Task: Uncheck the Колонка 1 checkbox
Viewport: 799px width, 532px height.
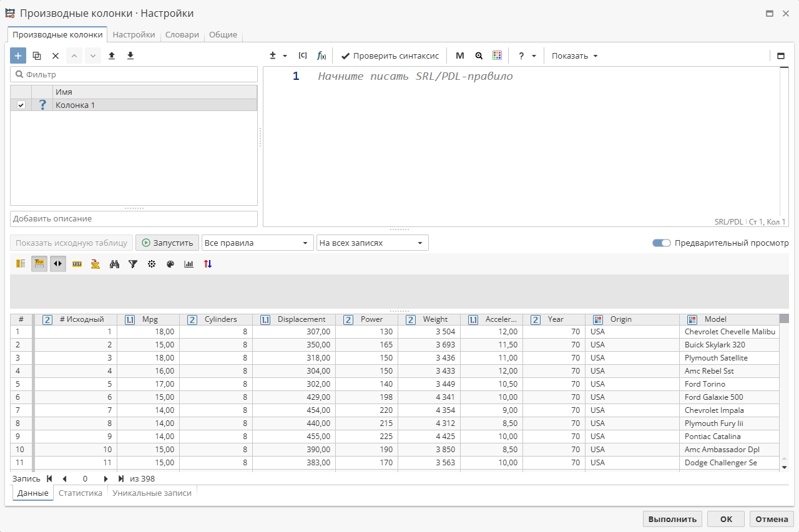Action: (x=21, y=105)
